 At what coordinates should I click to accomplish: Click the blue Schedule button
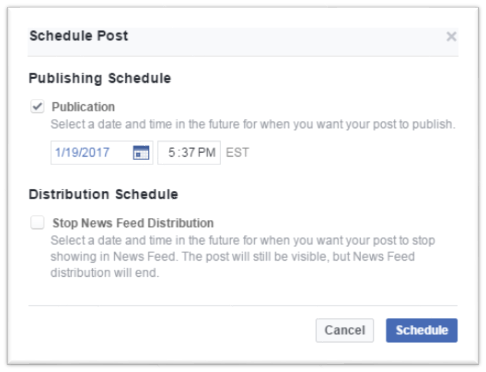pyautogui.click(x=422, y=330)
